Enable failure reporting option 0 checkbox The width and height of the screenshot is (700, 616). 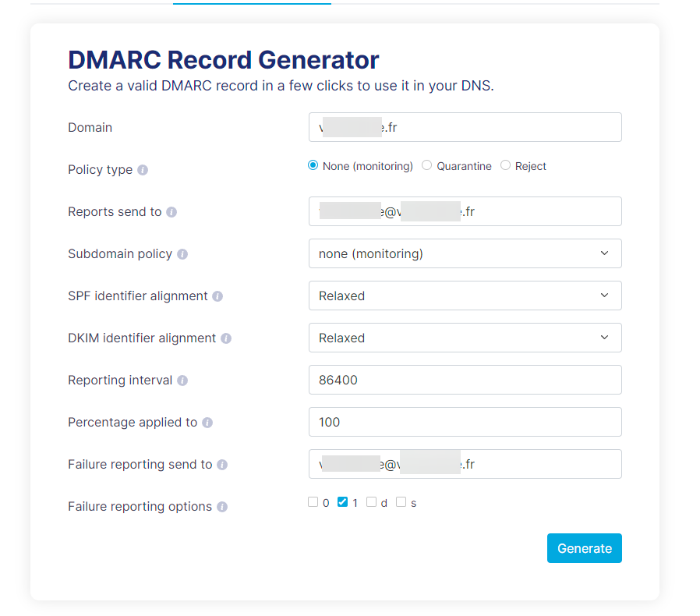tap(313, 502)
